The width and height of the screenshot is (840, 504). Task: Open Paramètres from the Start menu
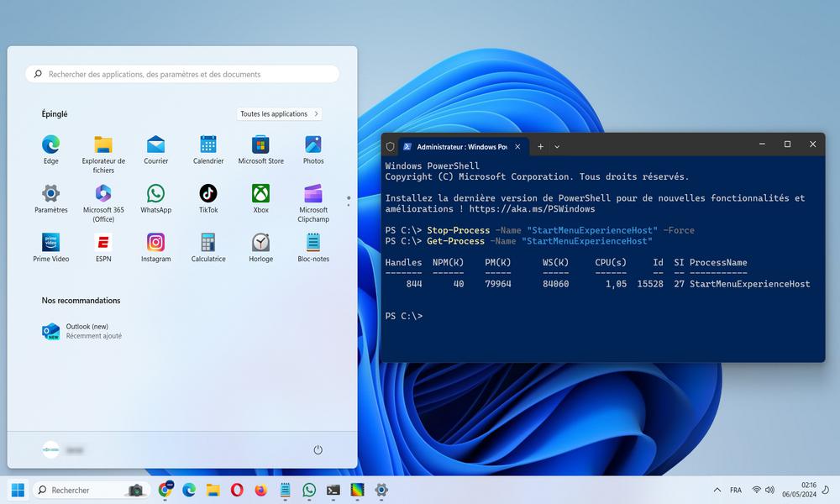click(x=50, y=195)
